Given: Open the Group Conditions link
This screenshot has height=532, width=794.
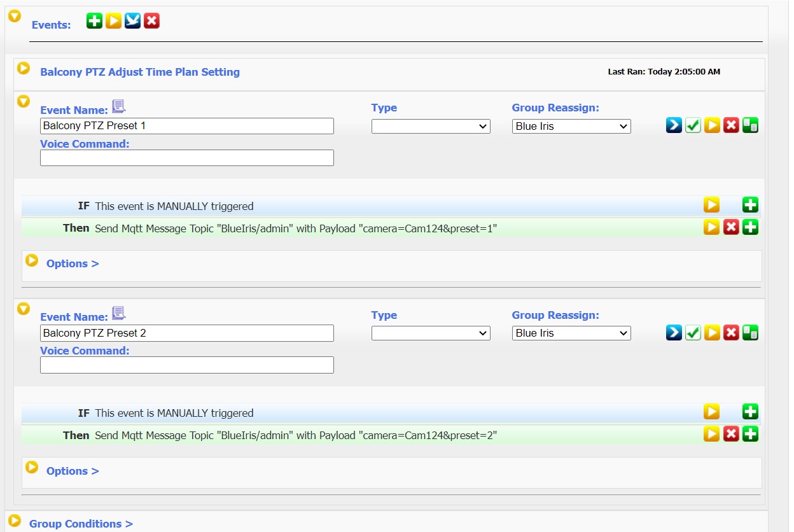Looking at the screenshot, I should click(x=81, y=524).
